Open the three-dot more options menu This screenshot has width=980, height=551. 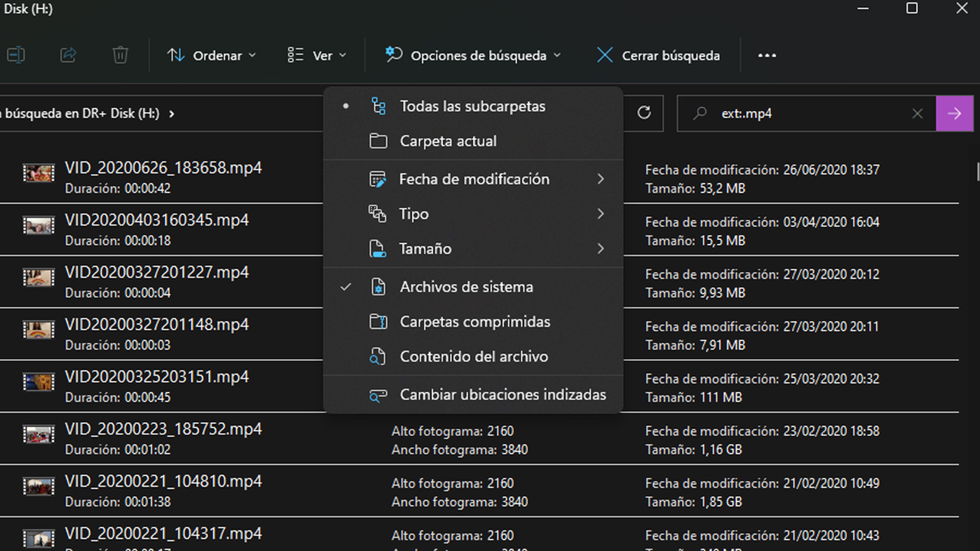(767, 56)
